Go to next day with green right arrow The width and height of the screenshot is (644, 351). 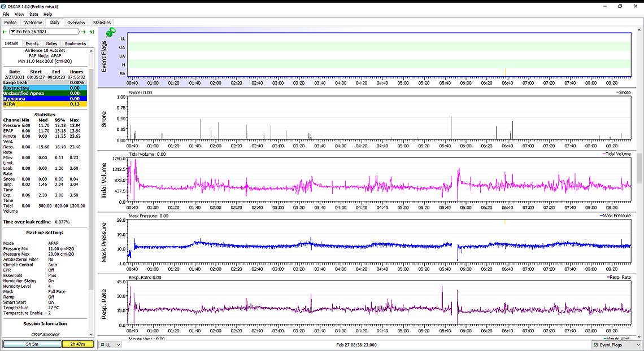tap(84, 32)
